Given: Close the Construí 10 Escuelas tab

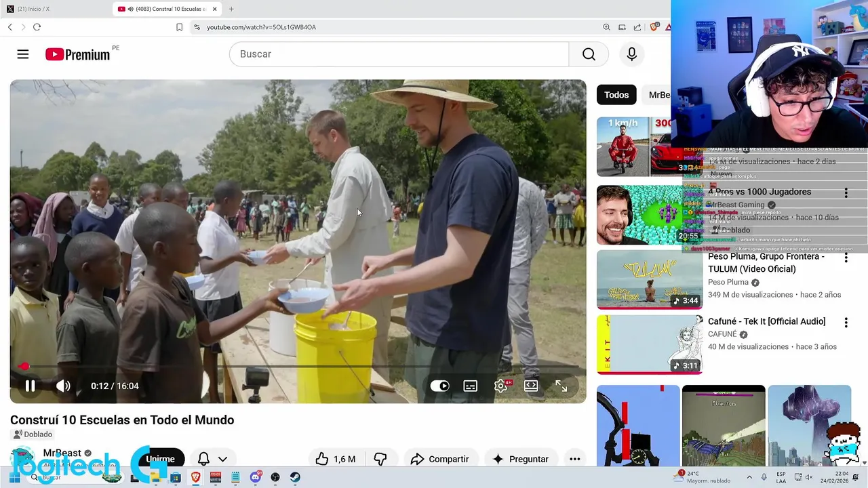Looking at the screenshot, I should pyautogui.click(x=215, y=9).
